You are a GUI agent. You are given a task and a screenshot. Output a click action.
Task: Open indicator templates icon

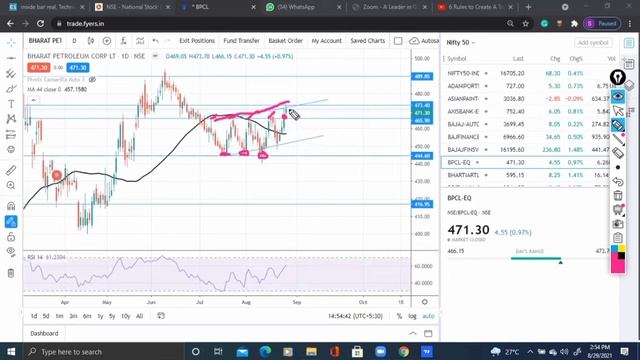(x=140, y=41)
